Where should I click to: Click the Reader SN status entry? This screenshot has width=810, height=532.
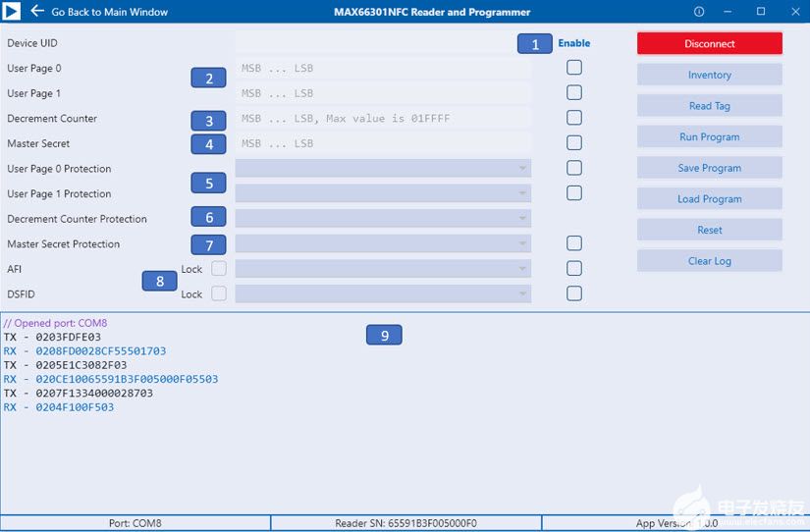[406, 523]
